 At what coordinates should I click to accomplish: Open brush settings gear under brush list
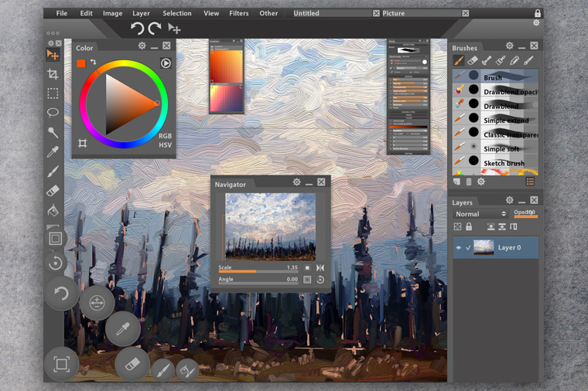point(480,182)
